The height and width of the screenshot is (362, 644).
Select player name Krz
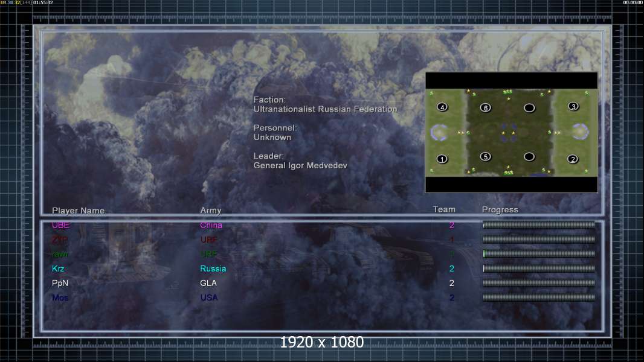pos(58,268)
